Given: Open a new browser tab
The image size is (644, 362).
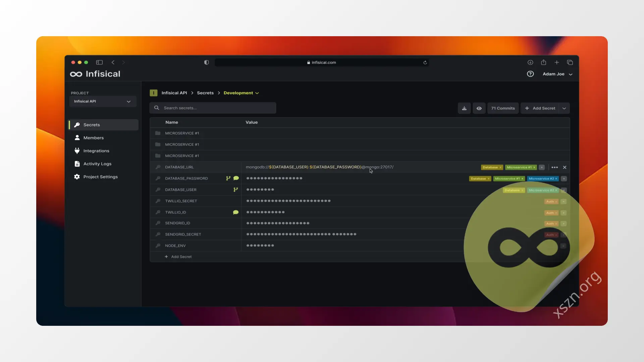Looking at the screenshot, I should click(557, 62).
